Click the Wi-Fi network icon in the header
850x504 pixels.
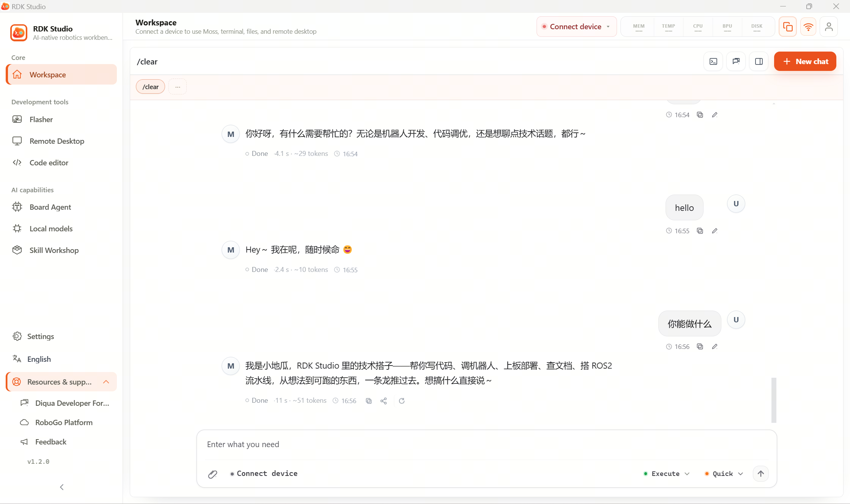pyautogui.click(x=808, y=27)
